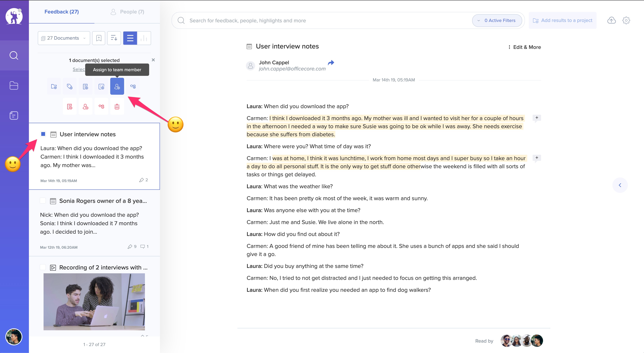Open the projects folder icon in sidebar

point(14,86)
